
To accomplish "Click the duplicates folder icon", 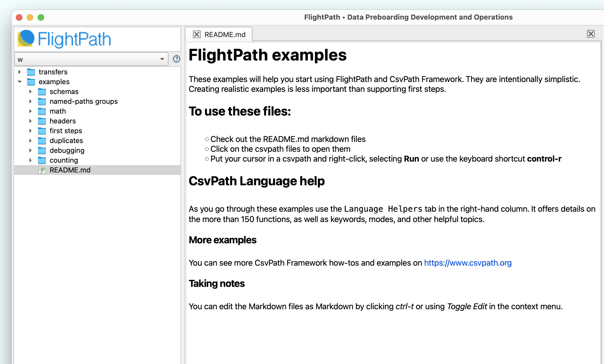I will click(x=42, y=141).
